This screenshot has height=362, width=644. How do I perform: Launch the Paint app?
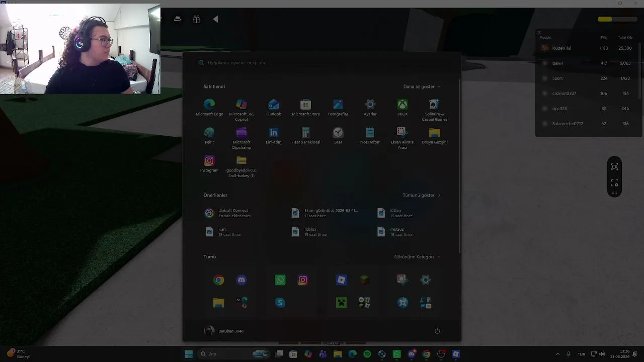click(x=209, y=136)
